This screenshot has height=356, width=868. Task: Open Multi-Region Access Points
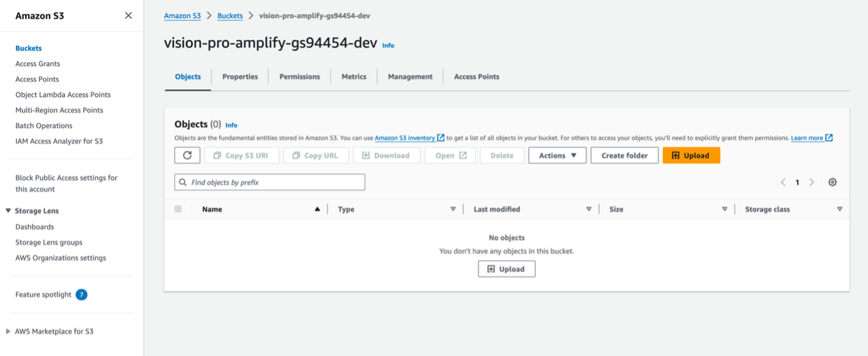click(59, 110)
